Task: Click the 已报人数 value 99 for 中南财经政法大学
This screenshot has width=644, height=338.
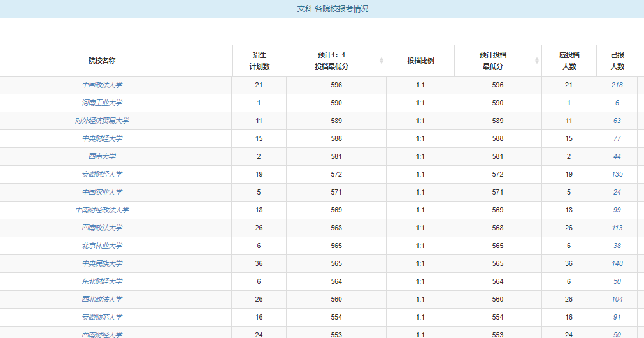Action: (x=617, y=210)
